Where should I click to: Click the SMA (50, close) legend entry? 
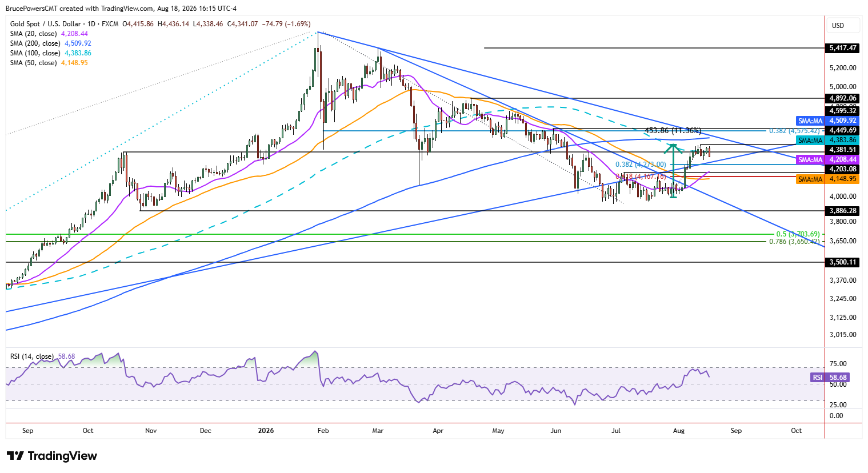coord(49,63)
